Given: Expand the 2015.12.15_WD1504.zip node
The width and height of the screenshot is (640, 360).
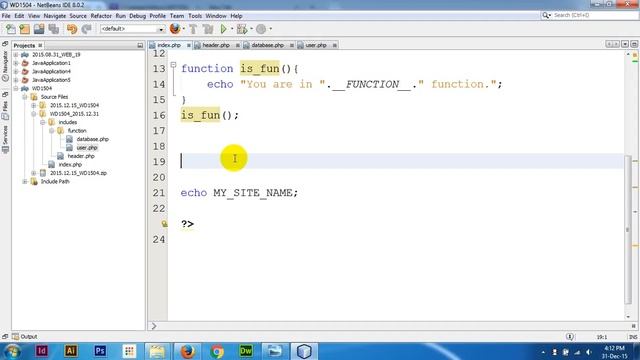Looking at the screenshot, I should (x=34, y=173).
